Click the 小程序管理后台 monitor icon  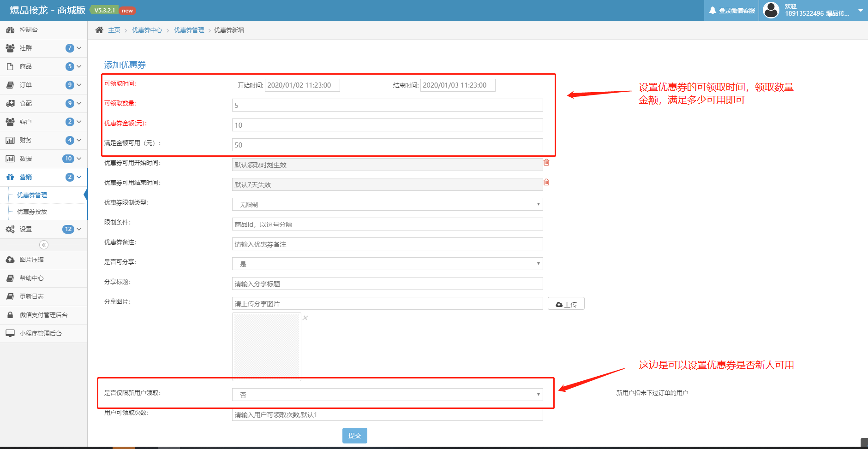click(10, 333)
